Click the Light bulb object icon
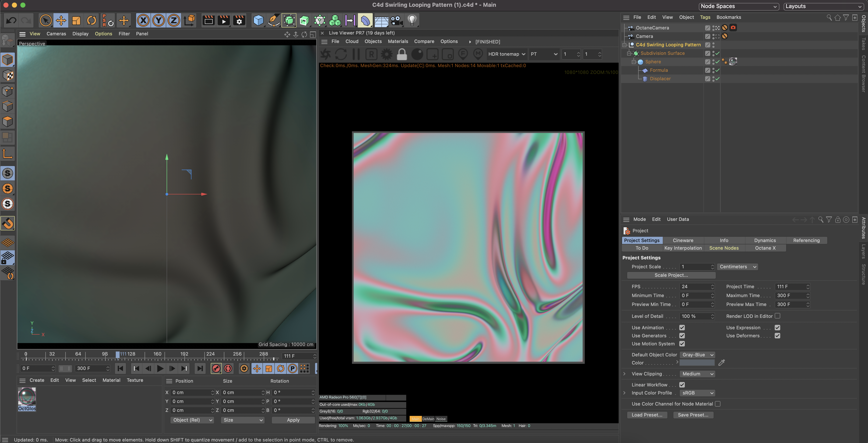This screenshot has width=868, height=443. click(412, 21)
